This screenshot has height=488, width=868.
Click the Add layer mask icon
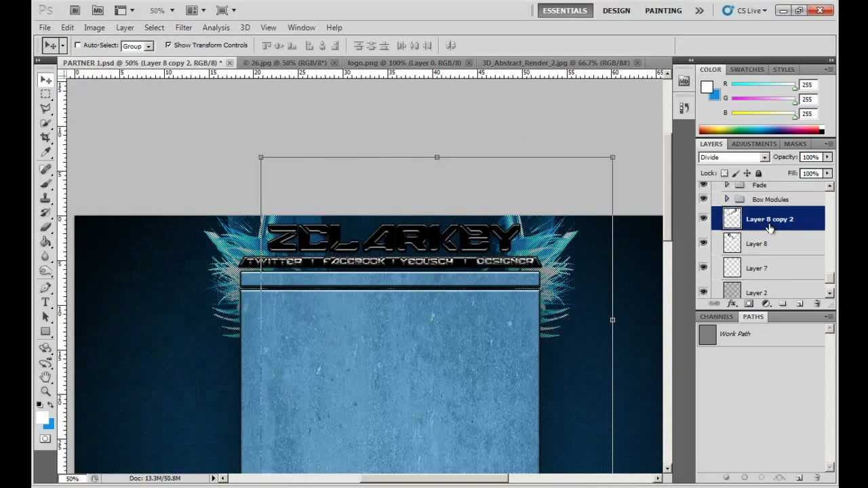(x=749, y=304)
